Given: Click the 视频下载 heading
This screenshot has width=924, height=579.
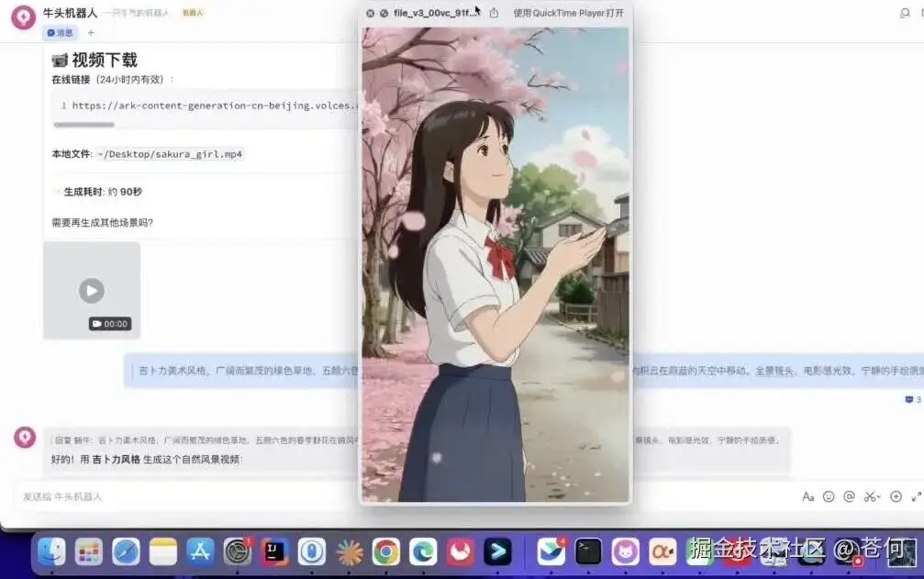Looking at the screenshot, I should [95, 60].
